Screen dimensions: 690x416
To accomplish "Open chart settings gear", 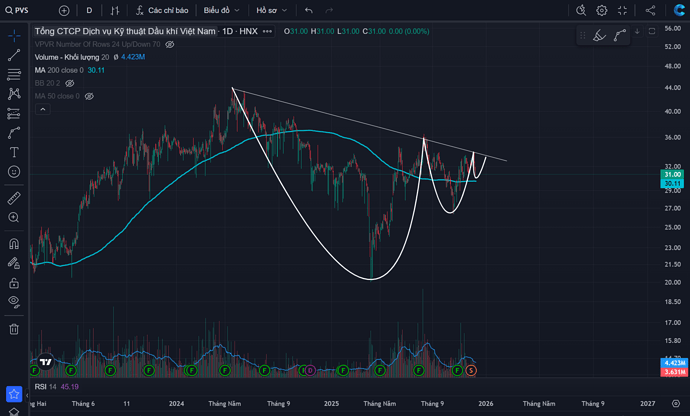I will 601,10.
